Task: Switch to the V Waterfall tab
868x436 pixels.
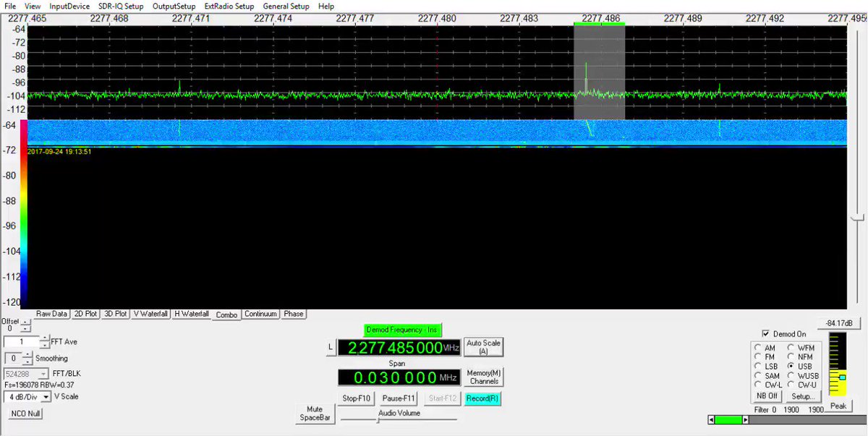Action: (x=150, y=314)
